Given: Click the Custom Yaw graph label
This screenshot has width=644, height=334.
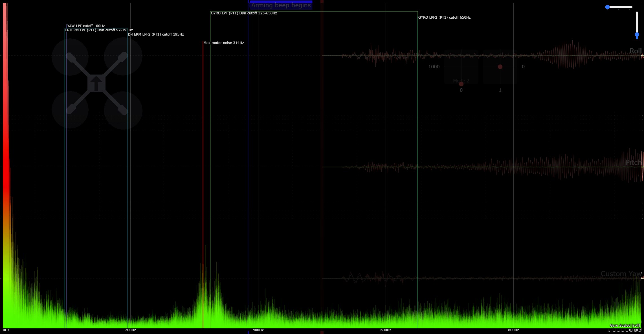Looking at the screenshot, I should [x=621, y=274].
